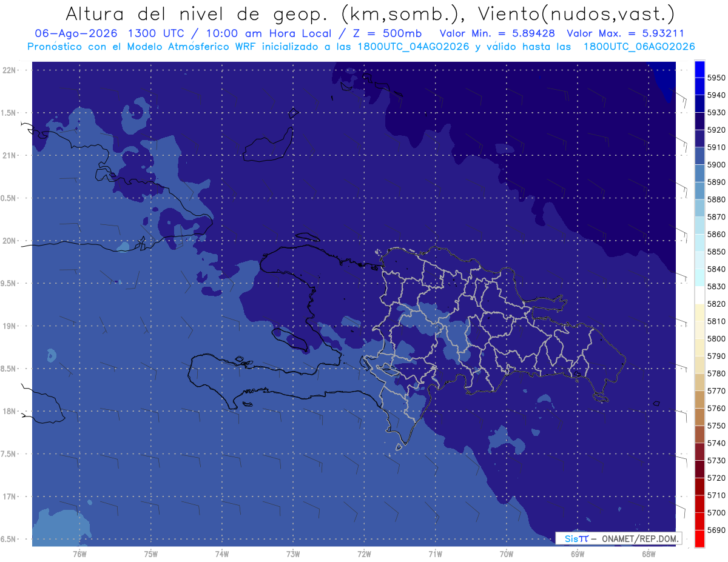Viewport: 728px width, 562px height.
Task: Select the date '06-Ago-2026' in the subtitle
Action: pyautogui.click(x=75, y=34)
